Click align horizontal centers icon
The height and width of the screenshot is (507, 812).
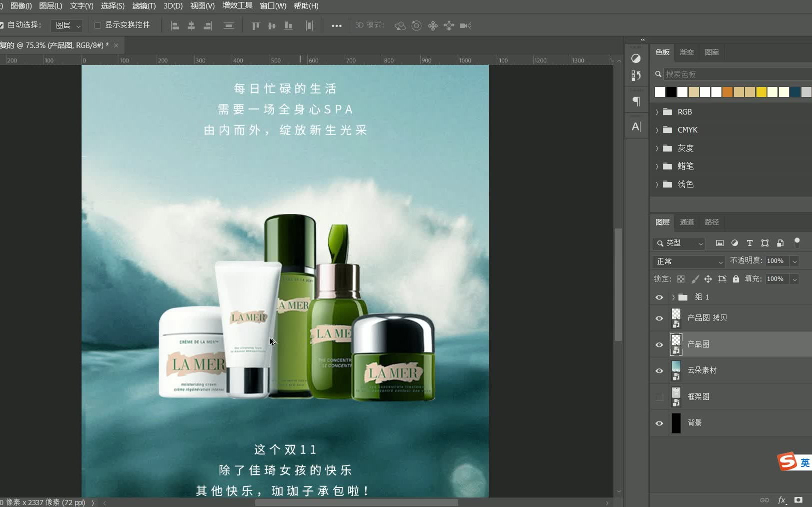click(x=191, y=25)
